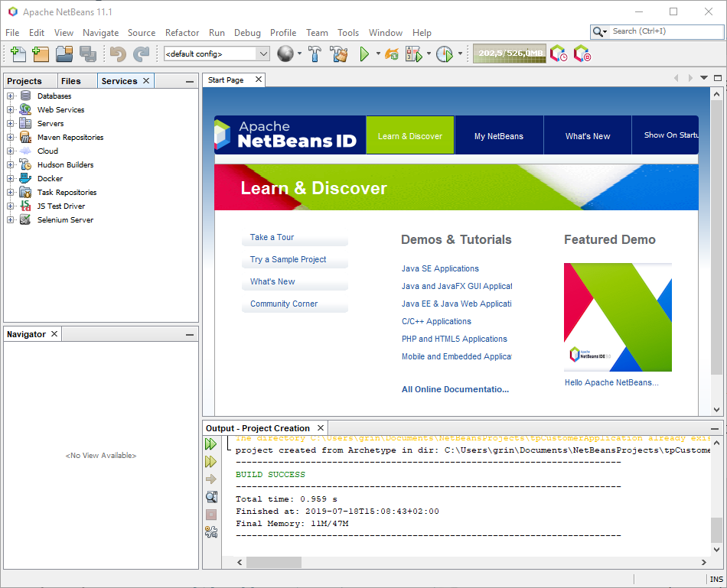Viewport: 727px width, 588px height.
Task: Click the Profile the IDE icon with clock badge
Action: [x=559, y=54]
